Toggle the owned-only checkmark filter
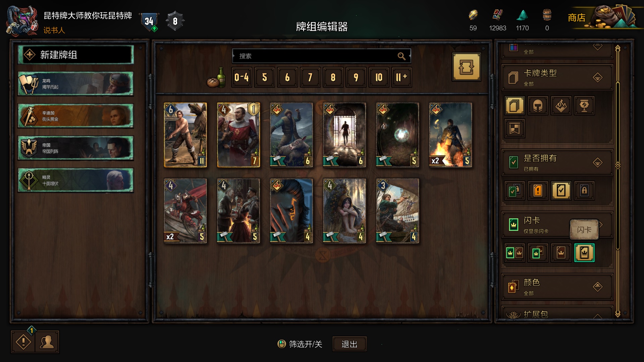This screenshot has width=644, height=362. click(x=561, y=190)
